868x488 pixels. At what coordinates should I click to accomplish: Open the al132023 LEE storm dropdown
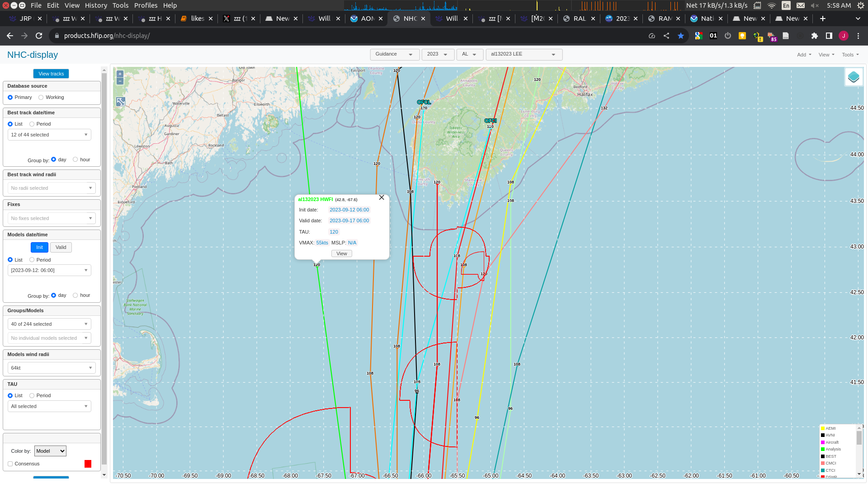[x=524, y=54]
